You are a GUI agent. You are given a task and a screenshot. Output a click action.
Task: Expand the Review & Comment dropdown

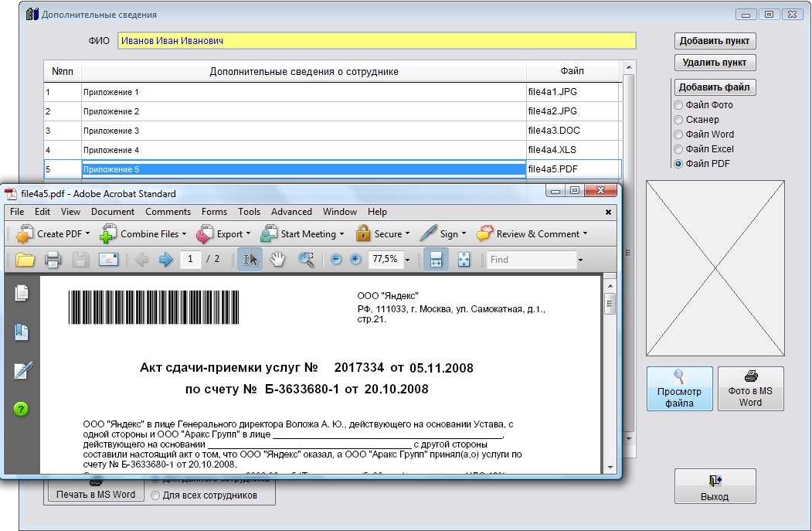pyautogui.click(x=585, y=233)
